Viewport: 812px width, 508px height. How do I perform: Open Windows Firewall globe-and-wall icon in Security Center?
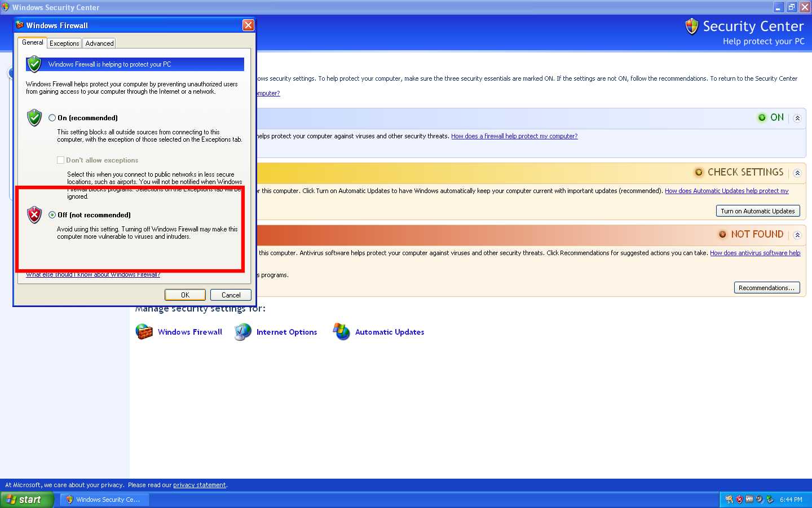pyautogui.click(x=144, y=332)
